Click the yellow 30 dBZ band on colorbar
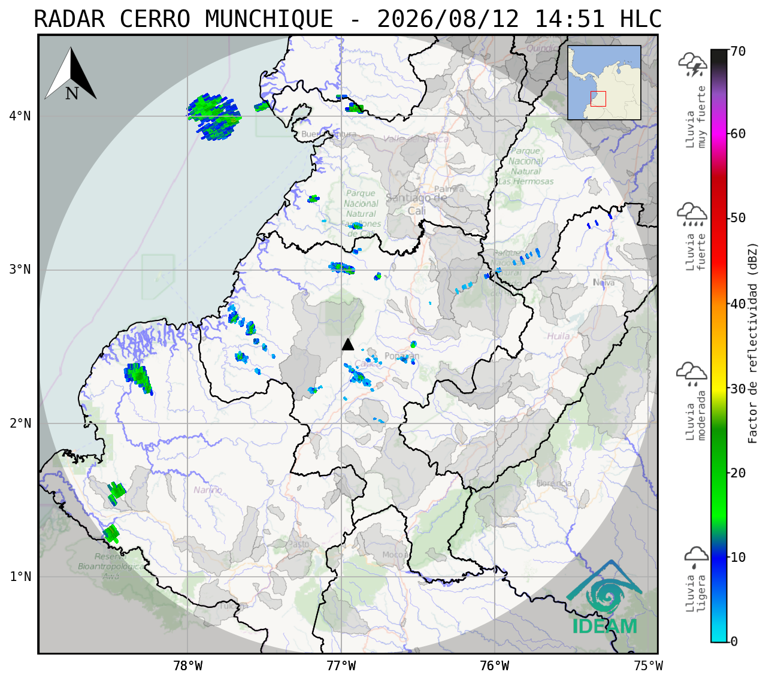 [x=719, y=388]
